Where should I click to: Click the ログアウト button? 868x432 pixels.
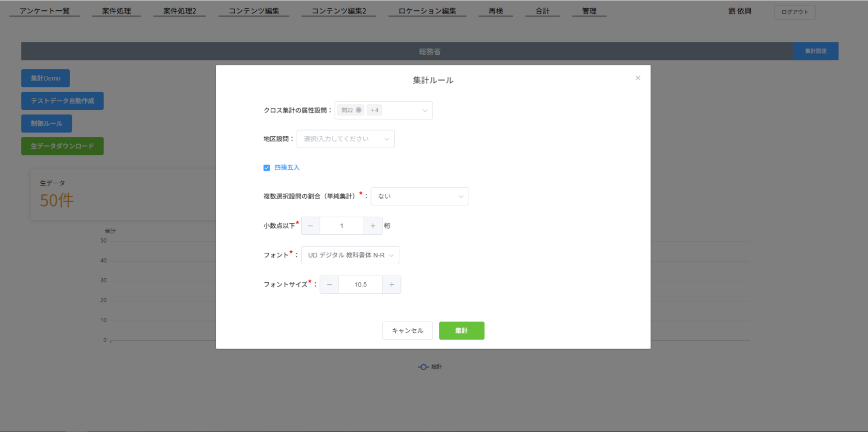pyautogui.click(x=795, y=12)
